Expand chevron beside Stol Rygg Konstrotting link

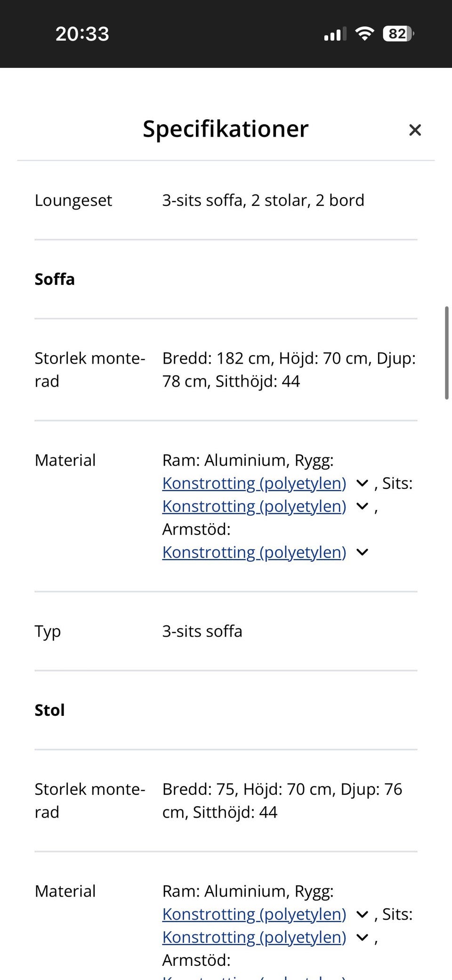point(362,914)
